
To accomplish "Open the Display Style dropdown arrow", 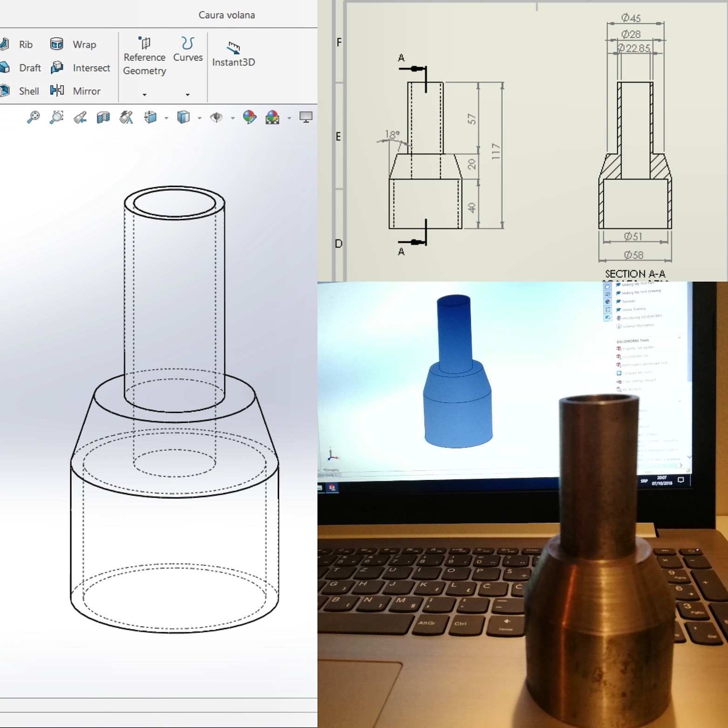I will click(199, 118).
